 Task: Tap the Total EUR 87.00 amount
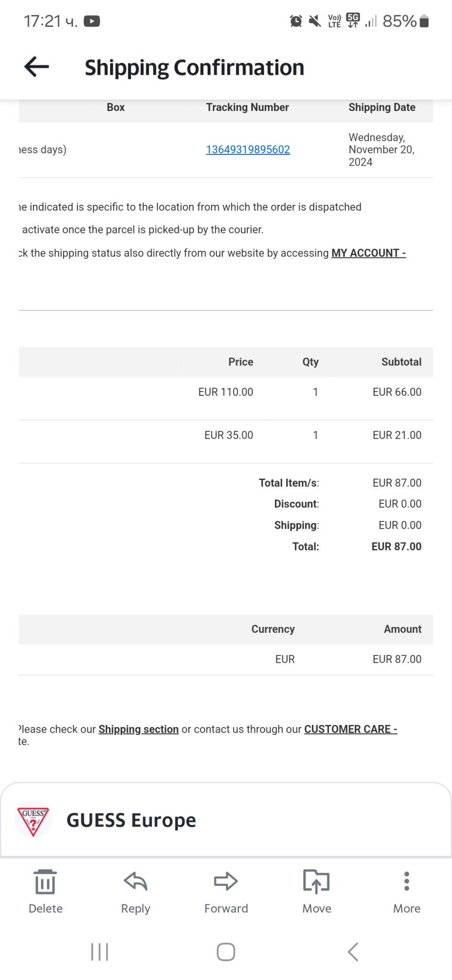pos(397,546)
